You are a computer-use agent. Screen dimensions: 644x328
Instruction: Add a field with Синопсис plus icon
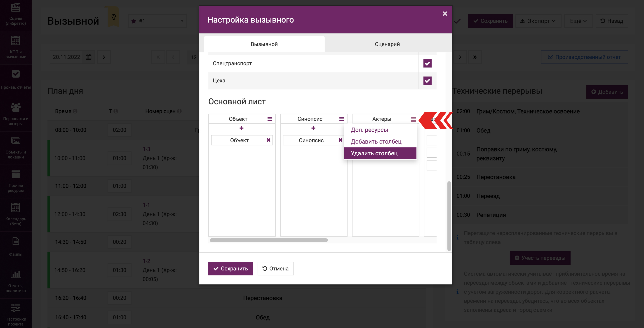(x=313, y=128)
